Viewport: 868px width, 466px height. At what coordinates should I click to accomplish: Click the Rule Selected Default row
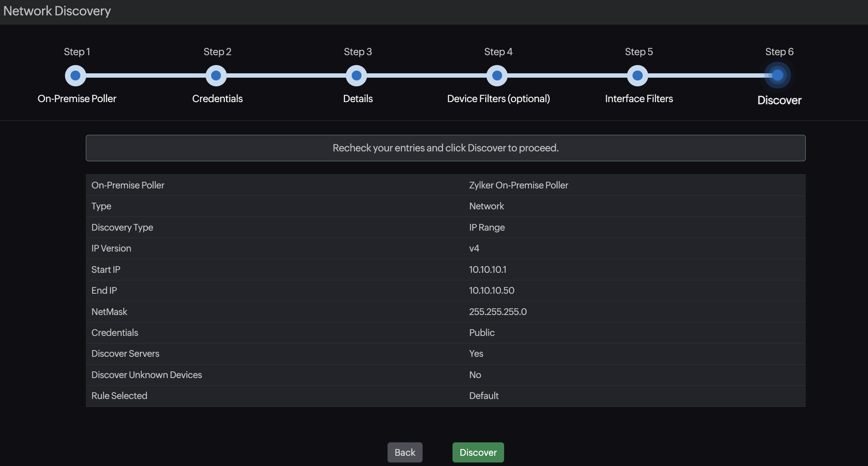click(484, 395)
